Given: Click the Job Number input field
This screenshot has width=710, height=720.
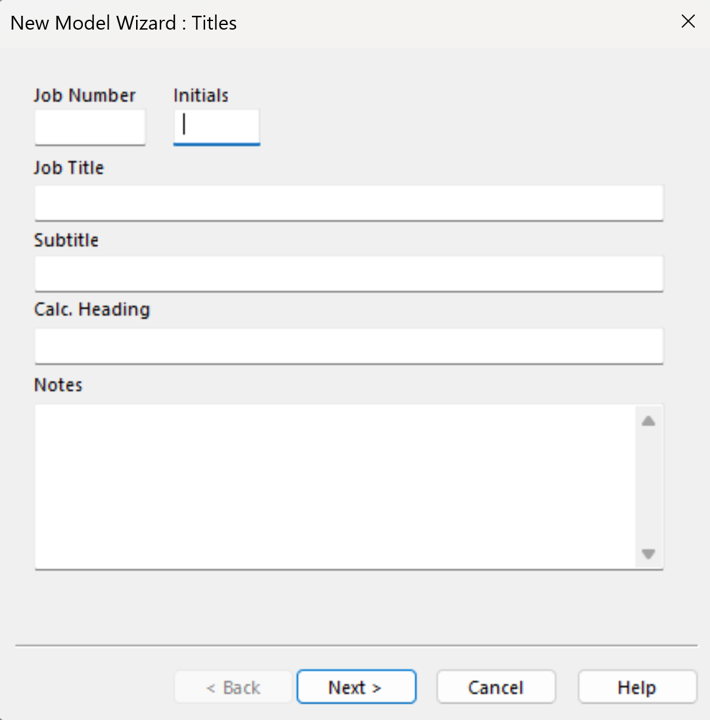Looking at the screenshot, I should [x=90, y=127].
